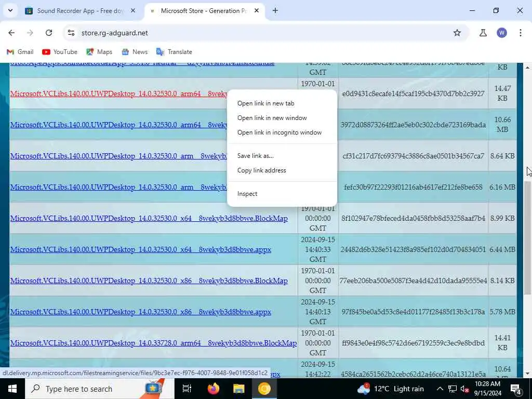Choose Open link in new tab

point(265,103)
